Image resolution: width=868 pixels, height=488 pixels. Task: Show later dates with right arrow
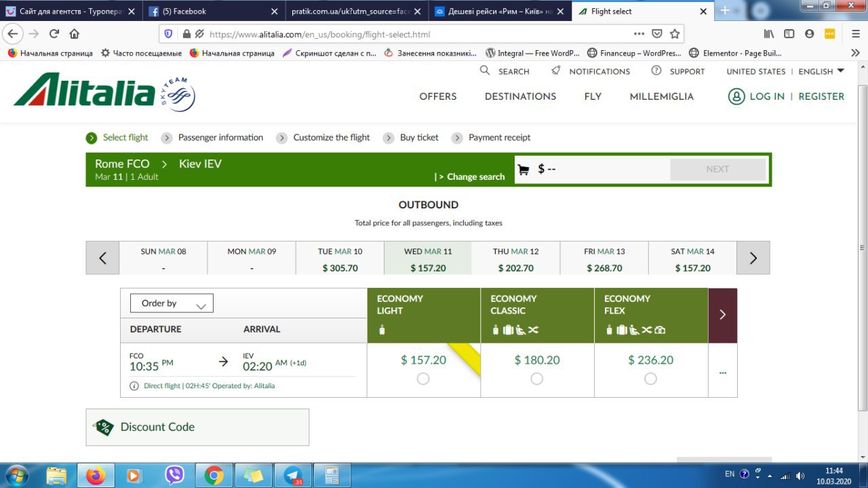point(753,258)
